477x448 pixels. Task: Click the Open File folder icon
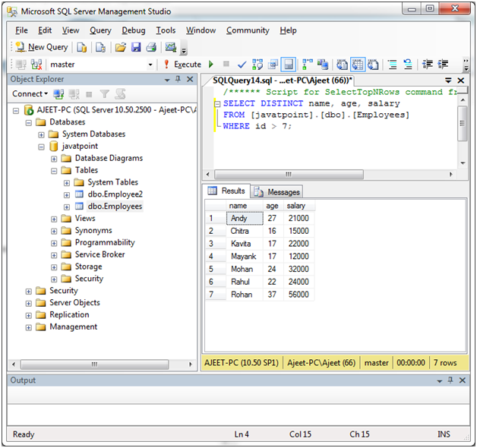121,47
